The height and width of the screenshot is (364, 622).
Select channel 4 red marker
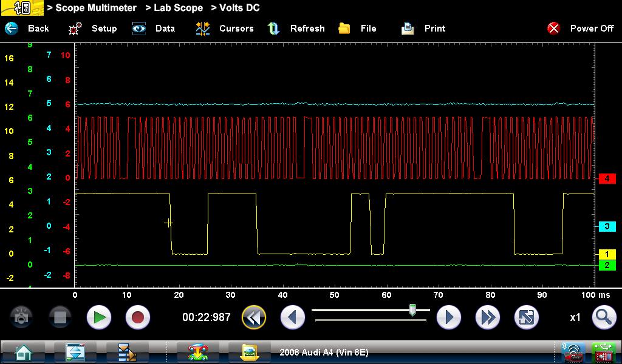tap(607, 178)
